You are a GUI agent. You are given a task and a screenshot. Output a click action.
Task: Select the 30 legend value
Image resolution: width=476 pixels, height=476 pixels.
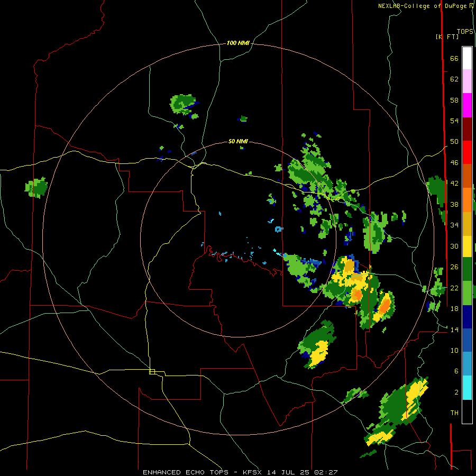pyautogui.click(x=454, y=246)
